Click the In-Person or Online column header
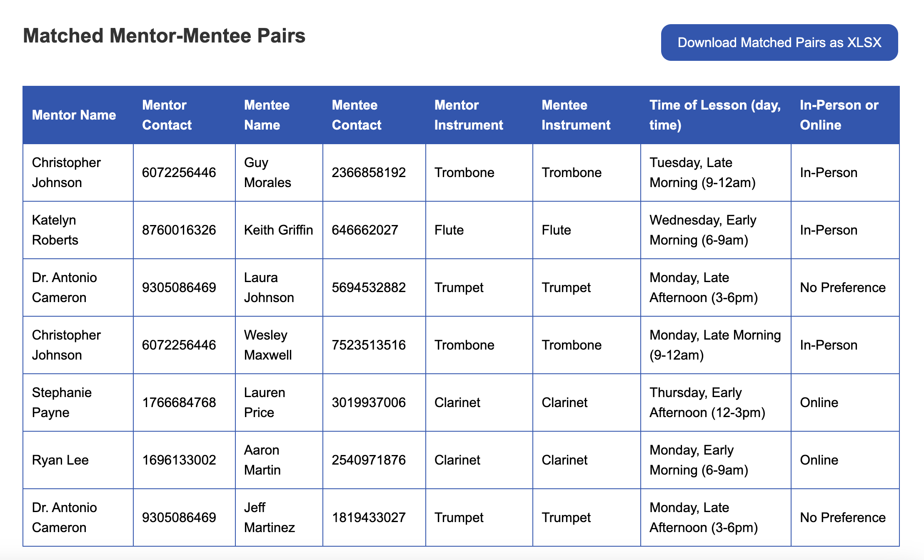The width and height of the screenshot is (924, 560). [x=839, y=115]
